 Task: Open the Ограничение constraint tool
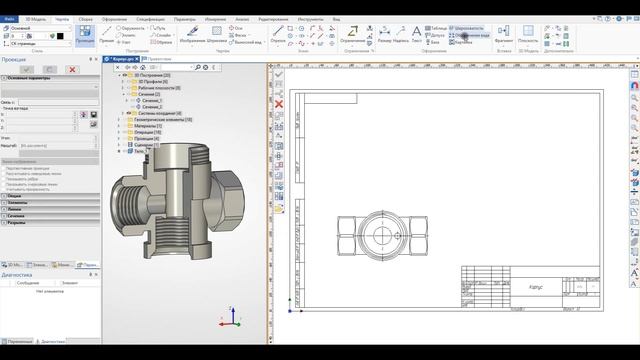coord(352,35)
